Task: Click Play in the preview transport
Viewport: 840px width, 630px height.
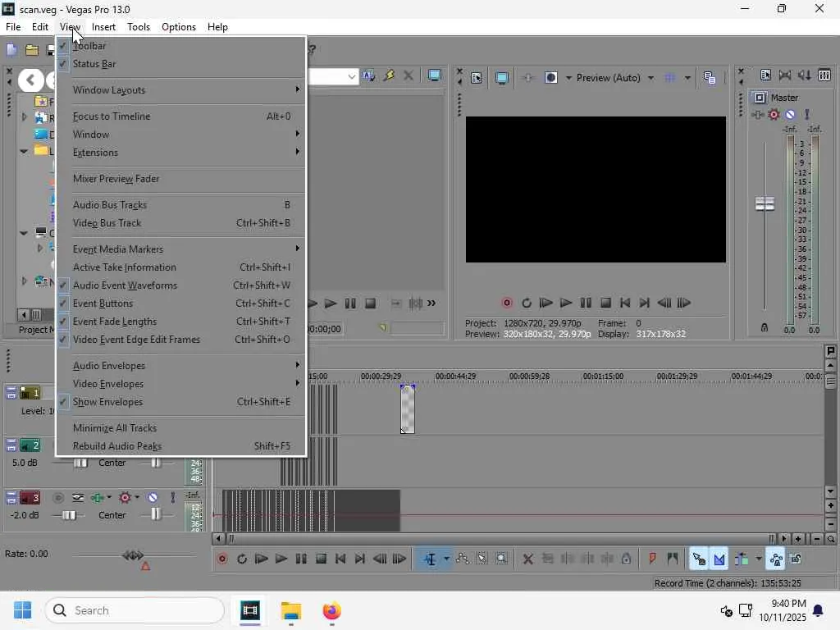Action: [x=566, y=304]
